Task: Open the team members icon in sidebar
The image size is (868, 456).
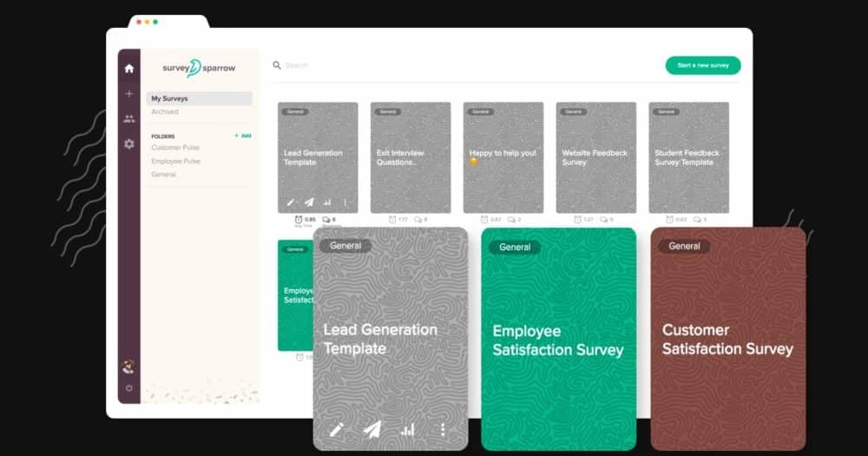Action: 129,119
